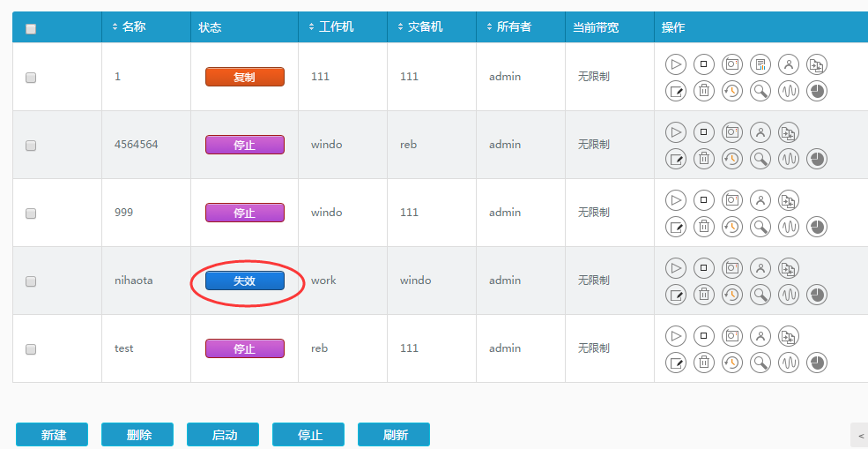Click the play icon for rule 1

coord(675,64)
